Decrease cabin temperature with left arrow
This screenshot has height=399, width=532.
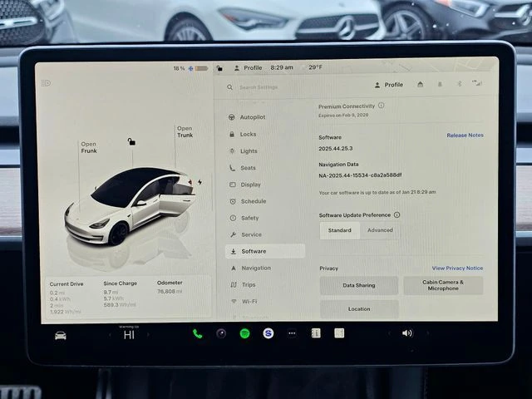(109, 334)
